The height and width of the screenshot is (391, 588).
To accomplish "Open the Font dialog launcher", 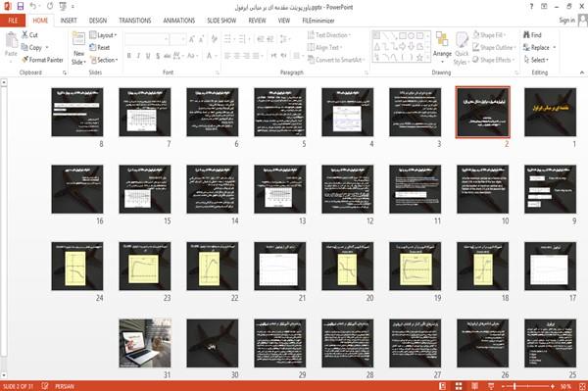I will click(218, 73).
